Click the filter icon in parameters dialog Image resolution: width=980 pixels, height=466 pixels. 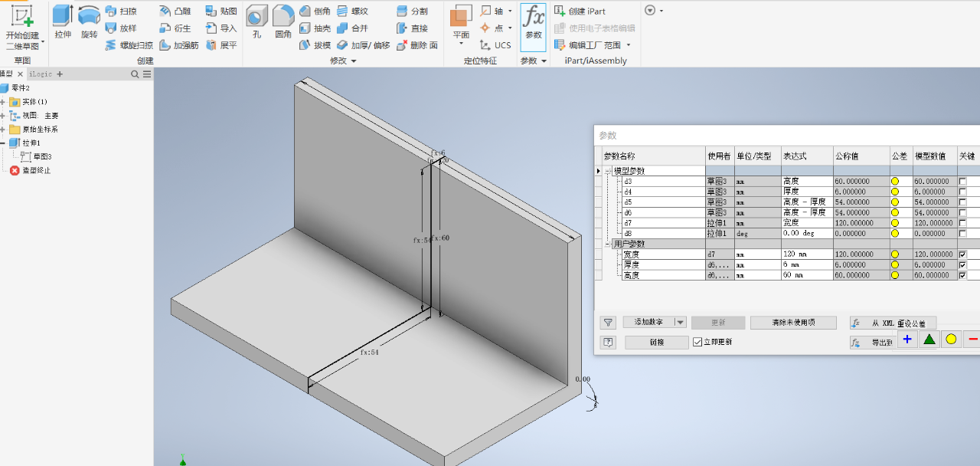[608, 323]
